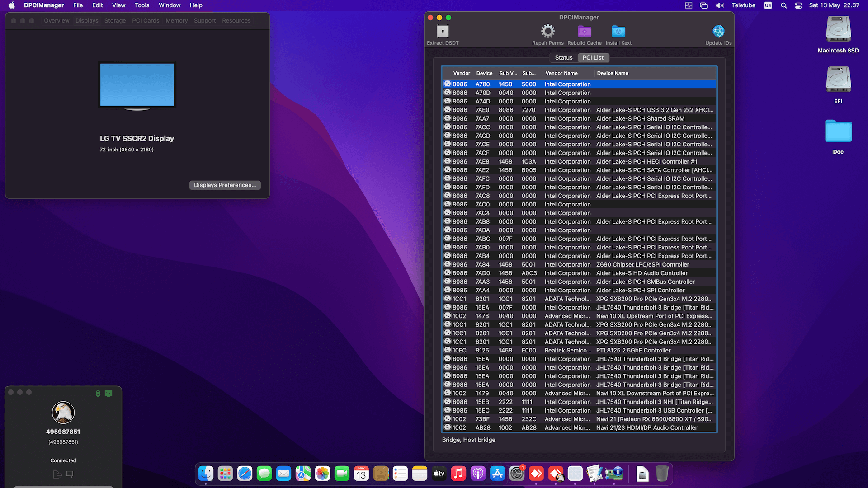Click magnifier icon on Z690 Chipset LPC/eSPI row
Viewport: 868px width, 488px height.
448,264
